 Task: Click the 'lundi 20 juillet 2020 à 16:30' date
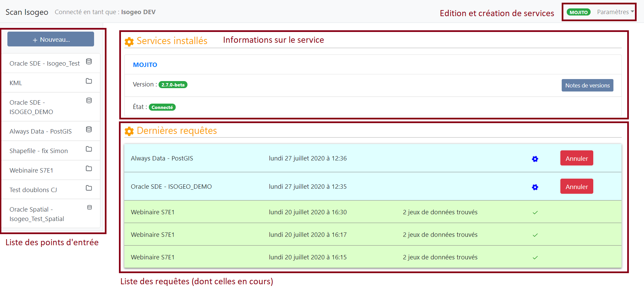[308, 212]
